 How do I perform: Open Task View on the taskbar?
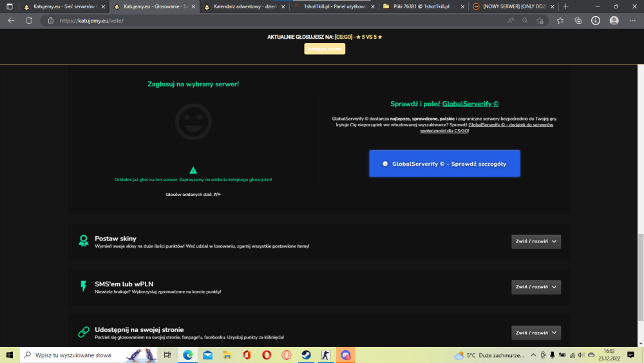click(167, 355)
